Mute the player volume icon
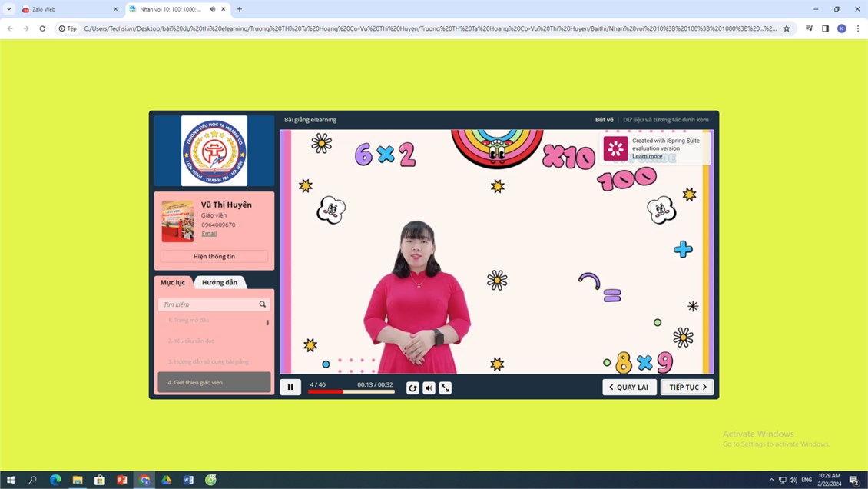 tap(429, 388)
